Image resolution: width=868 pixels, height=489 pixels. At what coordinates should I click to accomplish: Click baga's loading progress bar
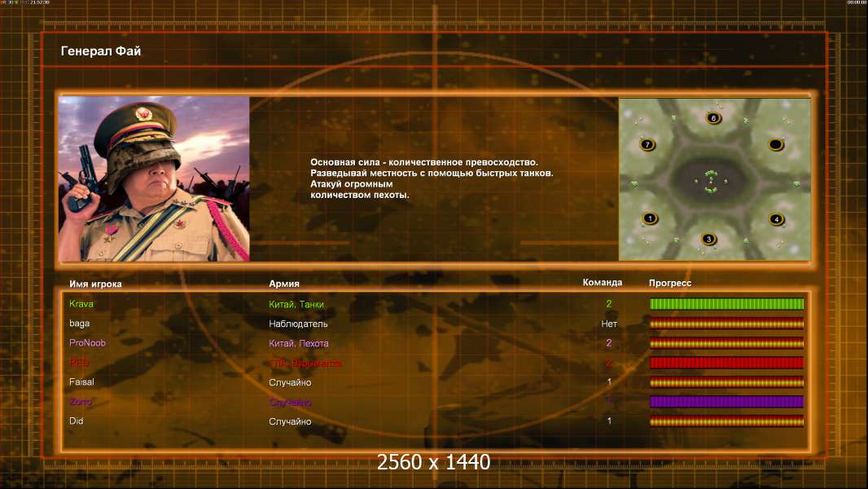point(726,324)
